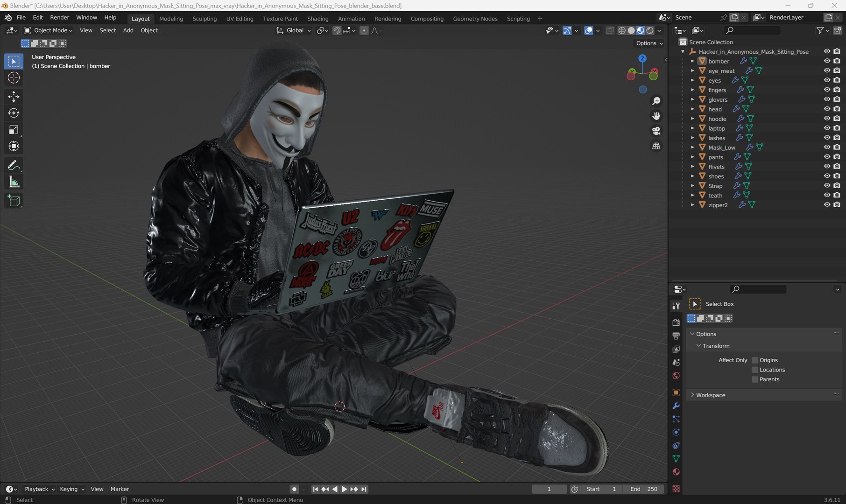Image resolution: width=846 pixels, height=504 pixels.
Task: Click the End frame field
Action: point(643,489)
